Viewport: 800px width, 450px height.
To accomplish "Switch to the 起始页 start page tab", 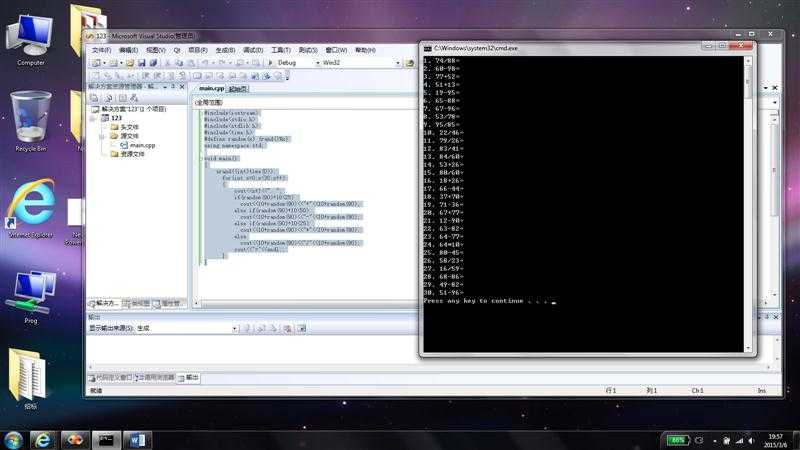I will coord(238,89).
